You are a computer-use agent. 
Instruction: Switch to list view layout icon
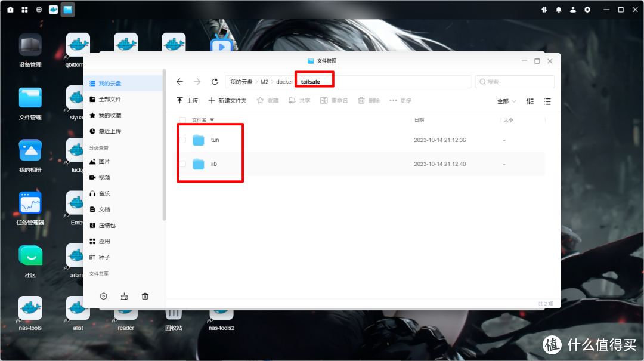tap(547, 101)
